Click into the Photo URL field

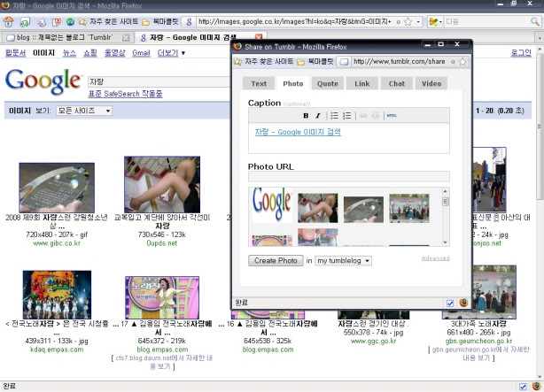point(349,176)
